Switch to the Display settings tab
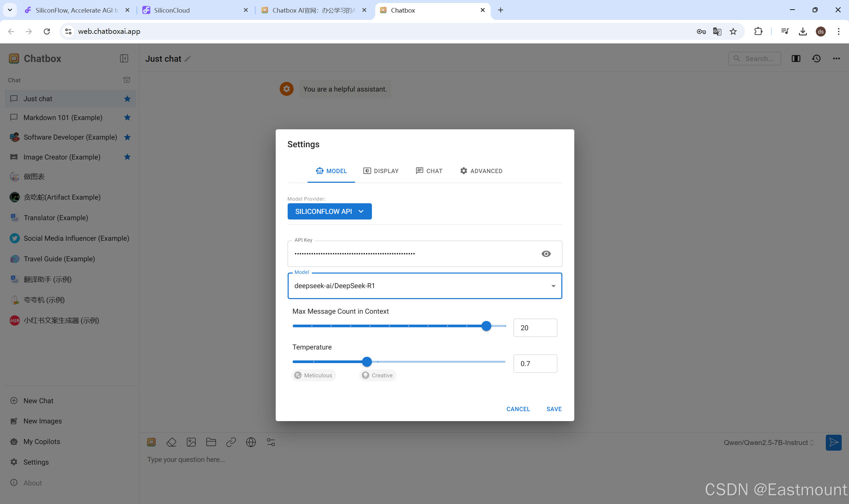Screen dimensions: 849x504 (381, 171)
